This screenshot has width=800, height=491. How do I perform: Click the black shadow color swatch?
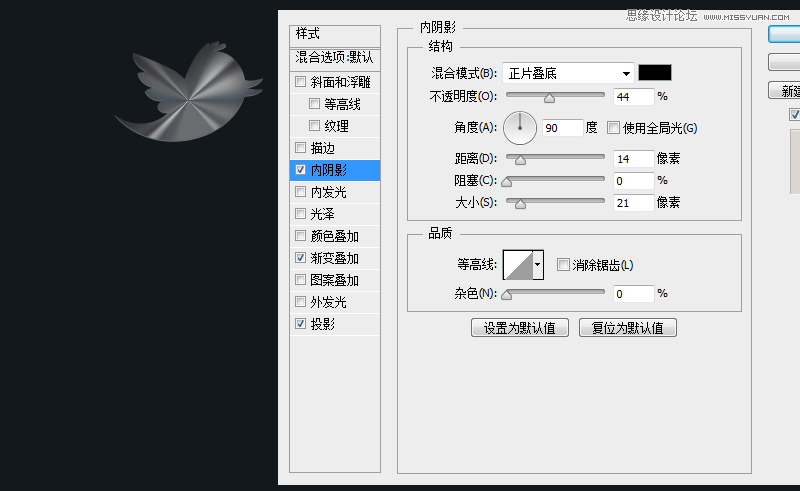pyautogui.click(x=655, y=72)
